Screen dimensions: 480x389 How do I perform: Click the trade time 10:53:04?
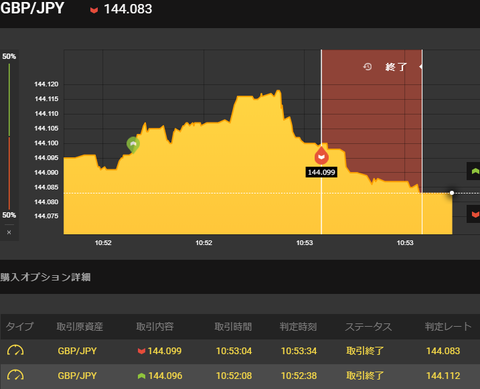click(234, 351)
